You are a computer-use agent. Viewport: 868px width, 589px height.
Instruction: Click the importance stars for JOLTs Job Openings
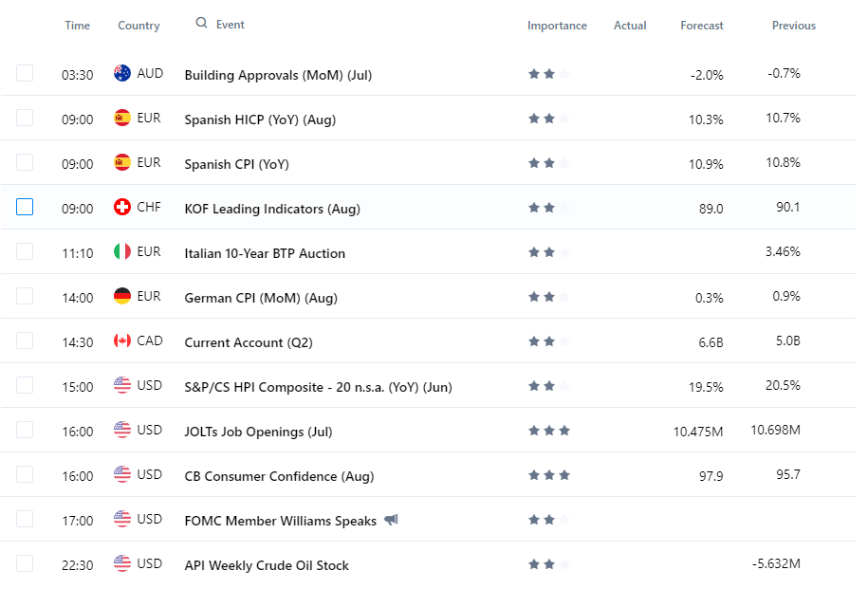(549, 432)
